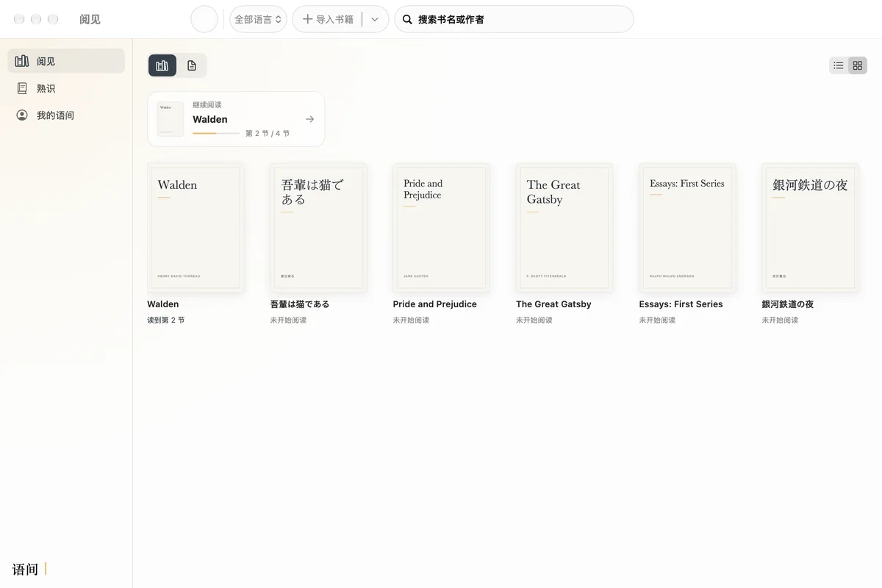Open the Walden book cover in grid
Viewport: 882px width, 588px height.
click(196, 228)
